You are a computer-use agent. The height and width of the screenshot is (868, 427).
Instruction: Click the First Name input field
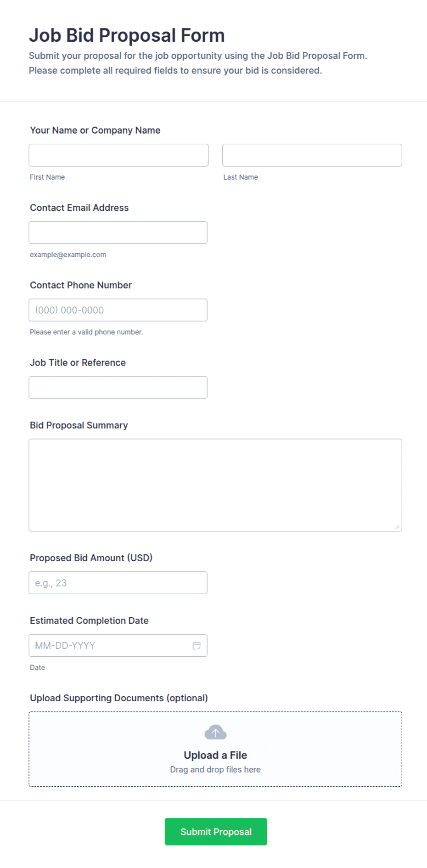pyautogui.click(x=118, y=155)
